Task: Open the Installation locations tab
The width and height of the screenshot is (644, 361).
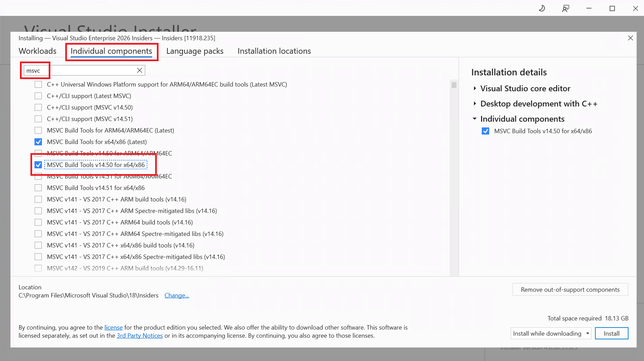Action: [x=274, y=51]
